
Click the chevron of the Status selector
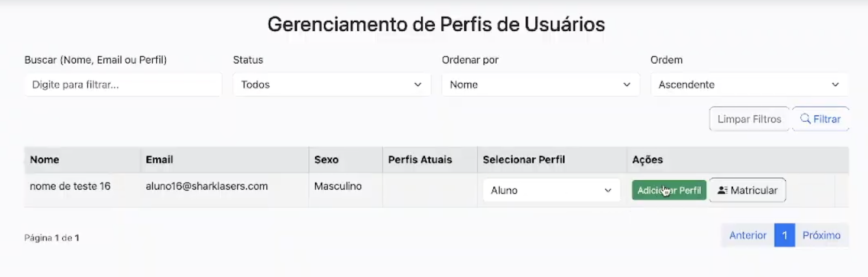click(418, 85)
